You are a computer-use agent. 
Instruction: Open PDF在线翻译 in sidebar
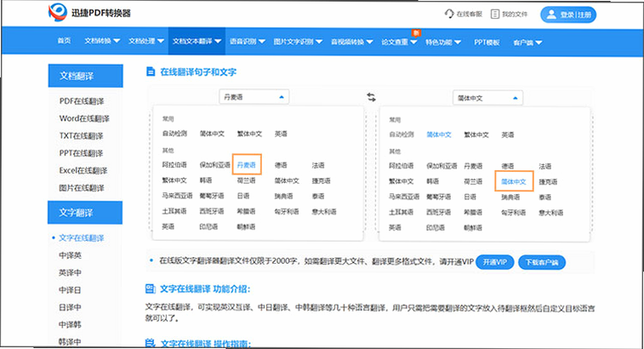[x=82, y=101]
